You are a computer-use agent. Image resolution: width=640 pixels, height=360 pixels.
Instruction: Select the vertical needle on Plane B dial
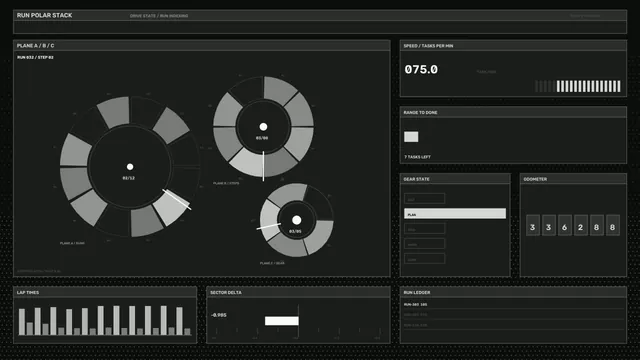263,166
